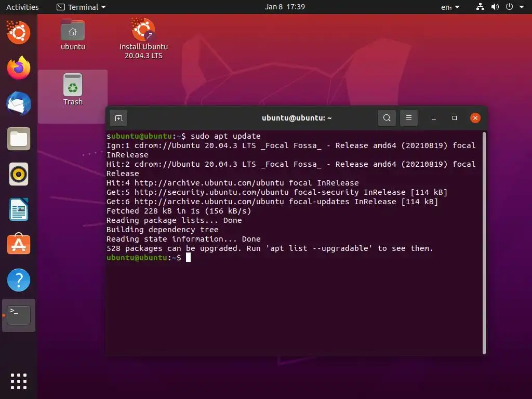Maximize the terminal window
532x399 pixels.
(454, 118)
